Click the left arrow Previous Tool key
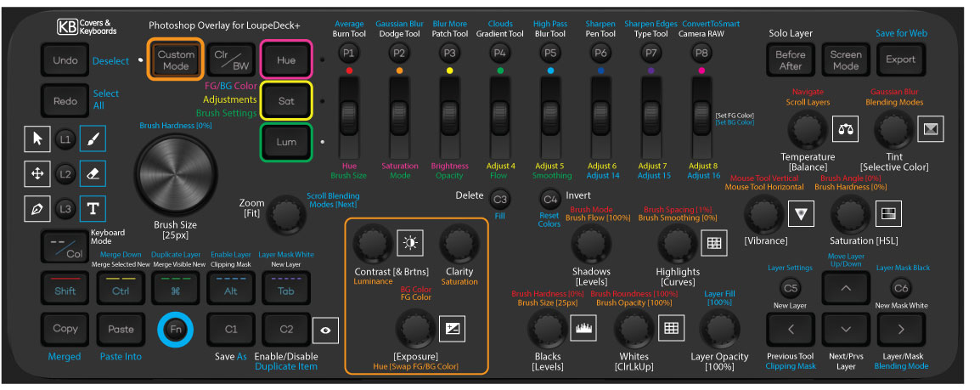Viewport: 980px width, 390px height. 791,330
